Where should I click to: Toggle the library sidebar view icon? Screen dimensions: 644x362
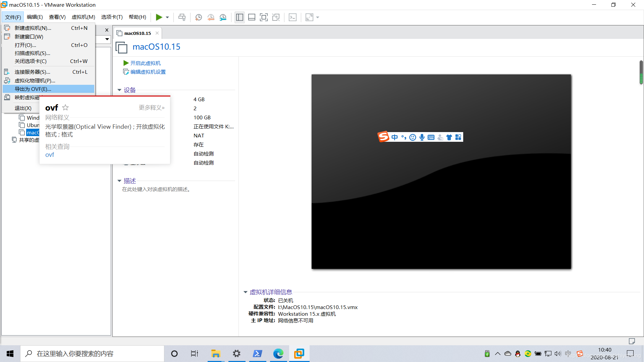pos(239,17)
